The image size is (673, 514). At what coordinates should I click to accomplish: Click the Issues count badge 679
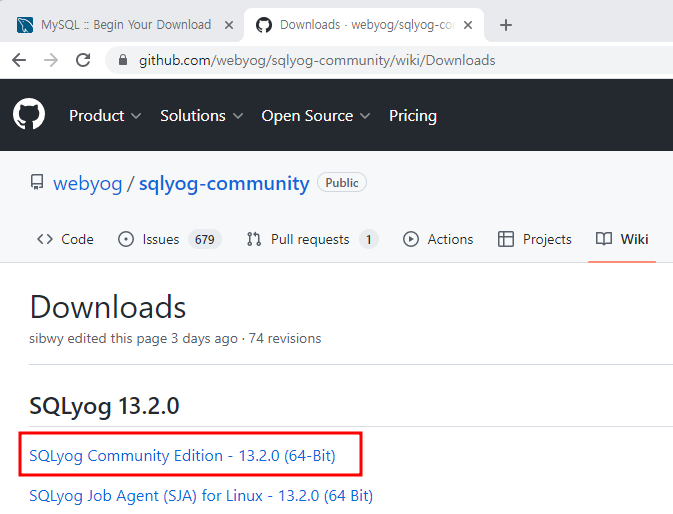(x=205, y=239)
